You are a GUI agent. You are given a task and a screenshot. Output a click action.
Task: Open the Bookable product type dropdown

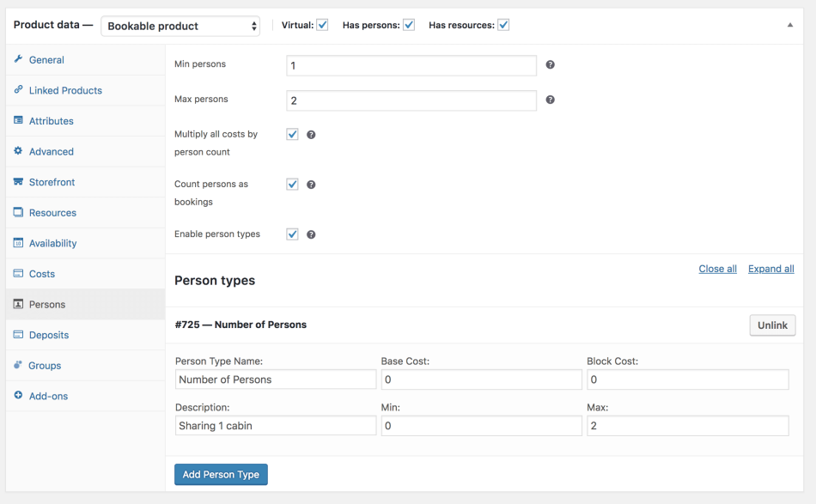pos(180,26)
